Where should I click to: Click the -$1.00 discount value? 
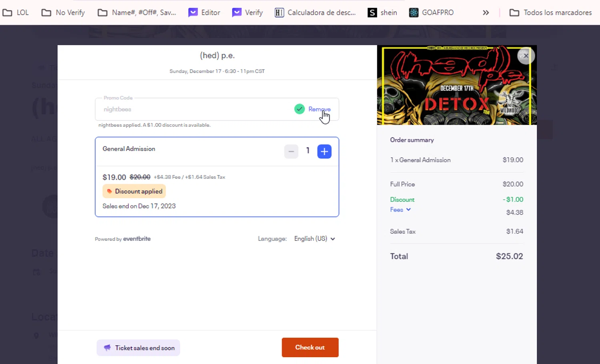[513, 199]
